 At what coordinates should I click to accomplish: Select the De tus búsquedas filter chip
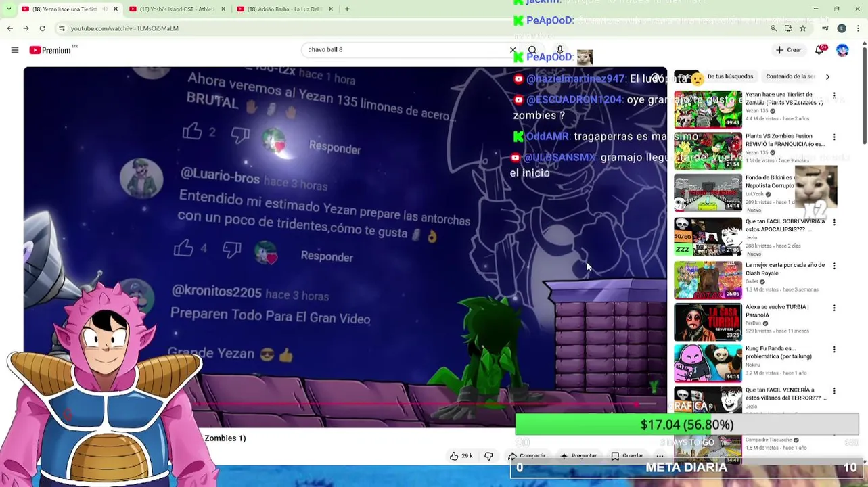(730, 76)
